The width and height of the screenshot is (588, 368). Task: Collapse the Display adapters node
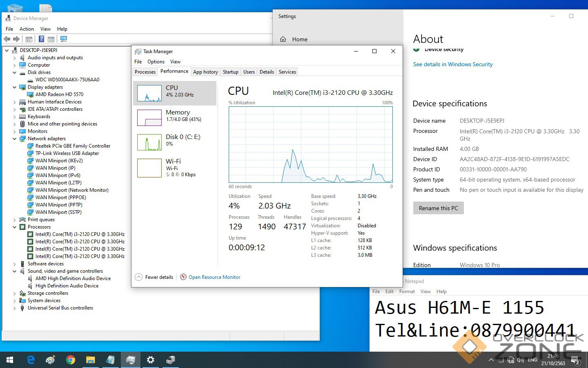point(15,87)
